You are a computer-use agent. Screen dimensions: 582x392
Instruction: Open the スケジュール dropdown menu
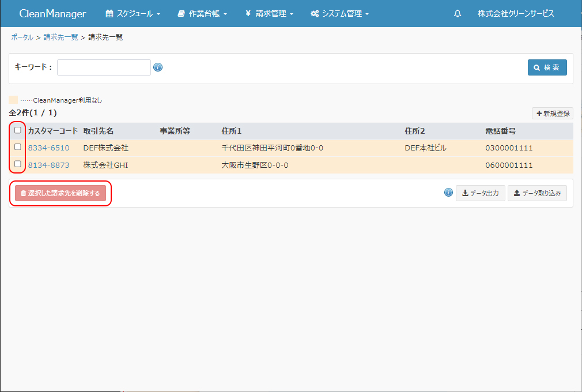(133, 14)
